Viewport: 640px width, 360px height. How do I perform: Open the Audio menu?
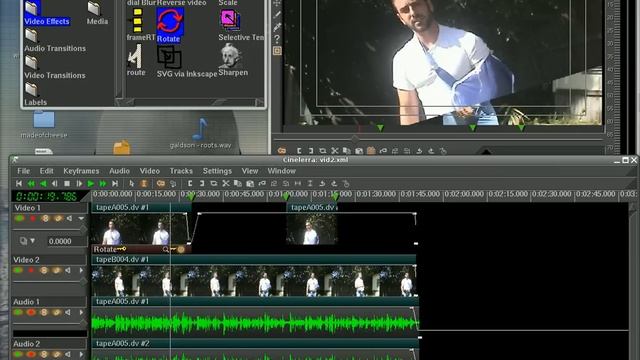coord(119,171)
